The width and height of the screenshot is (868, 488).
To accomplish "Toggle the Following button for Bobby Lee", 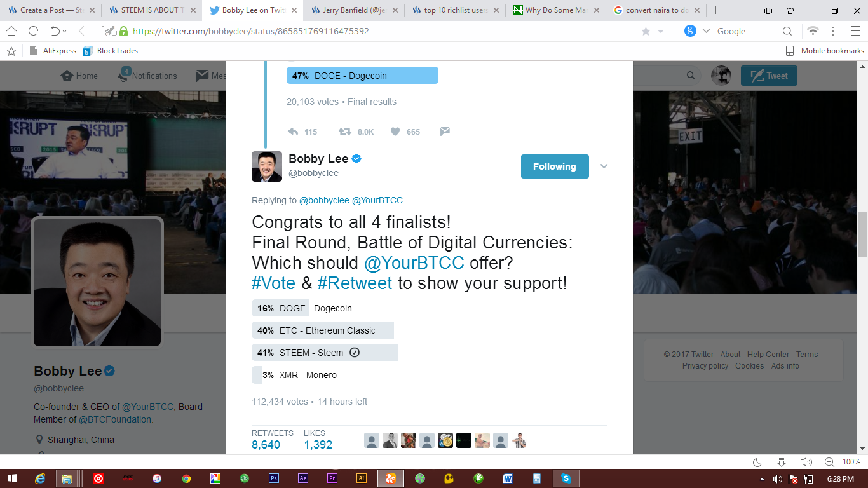I will (555, 166).
